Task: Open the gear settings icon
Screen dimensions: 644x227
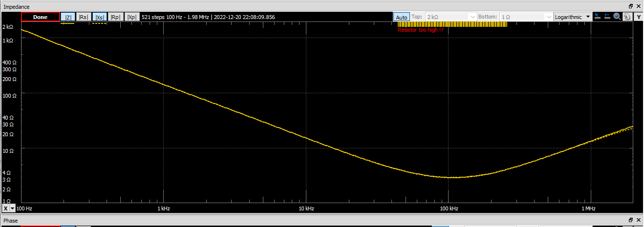Action: [x=627, y=17]
